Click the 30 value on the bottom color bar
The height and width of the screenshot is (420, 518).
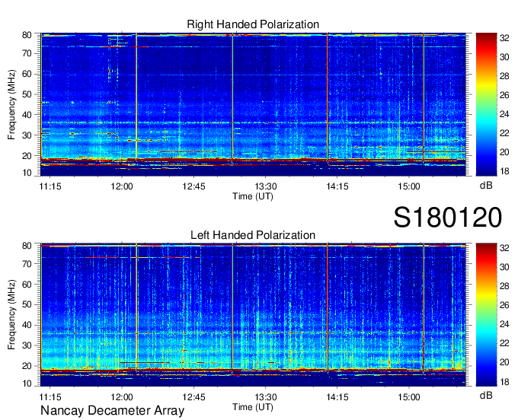(504, 267)
